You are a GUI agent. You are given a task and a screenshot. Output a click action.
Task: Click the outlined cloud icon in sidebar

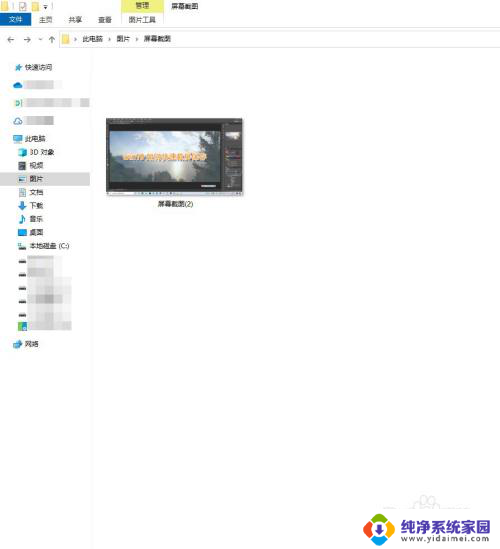click(x=18, y=121)
